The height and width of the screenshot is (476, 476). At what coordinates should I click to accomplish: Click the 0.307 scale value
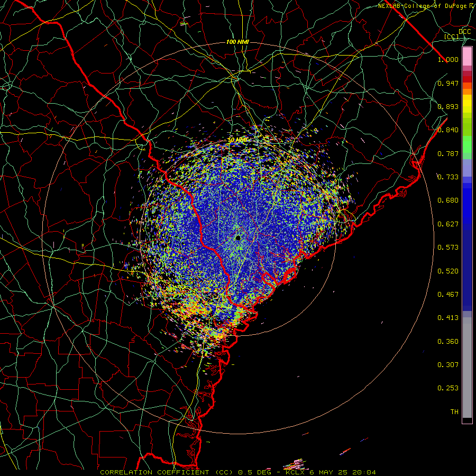click(448, 365)
